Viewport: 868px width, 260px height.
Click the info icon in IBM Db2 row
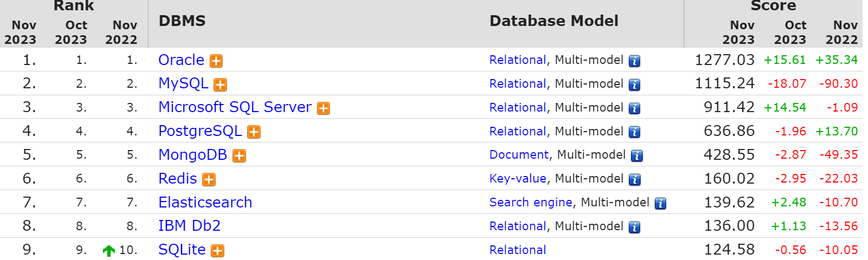point(634,227)
